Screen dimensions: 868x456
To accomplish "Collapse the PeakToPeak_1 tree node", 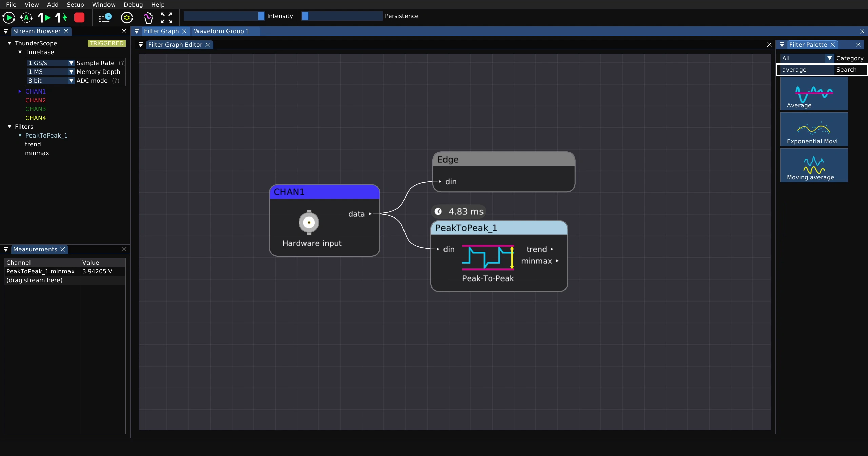I will [20, 136].
